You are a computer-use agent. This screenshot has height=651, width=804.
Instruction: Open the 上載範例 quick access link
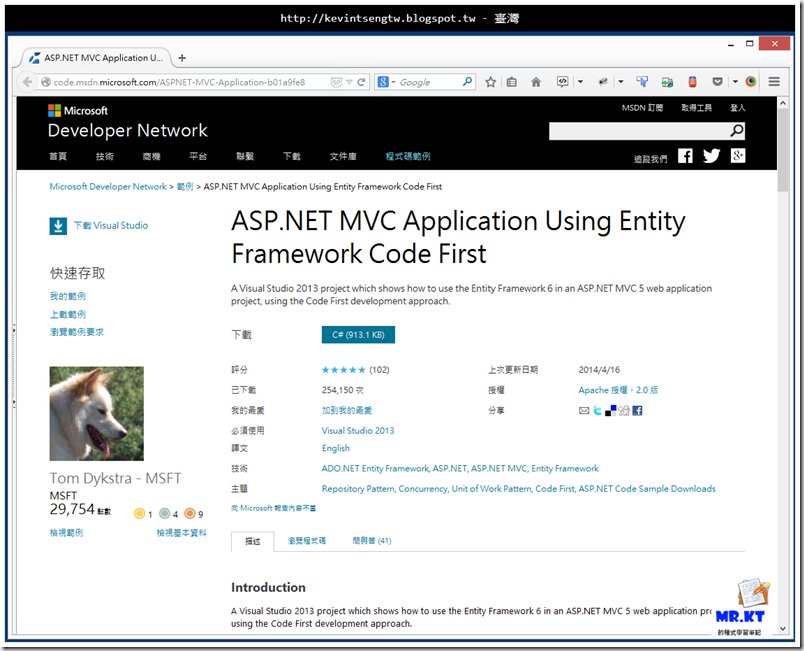click(68, 314)
